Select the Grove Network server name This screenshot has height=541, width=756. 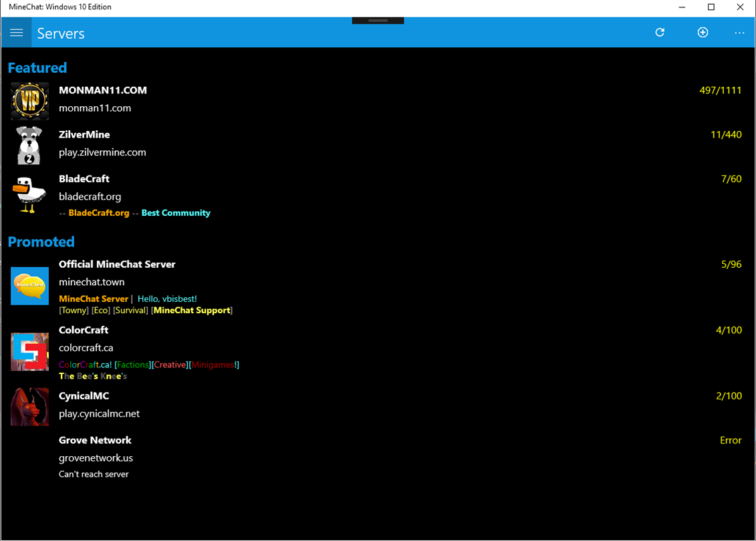tap(95, 440)
